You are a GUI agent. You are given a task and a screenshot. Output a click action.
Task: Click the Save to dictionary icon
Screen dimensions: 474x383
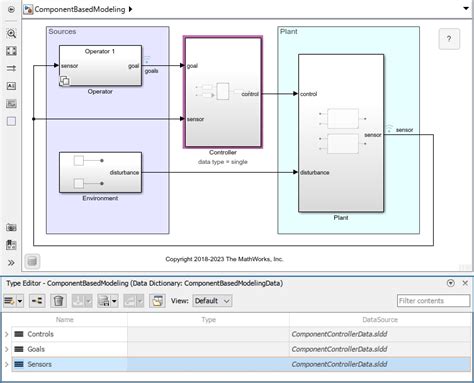pos(103,301)
